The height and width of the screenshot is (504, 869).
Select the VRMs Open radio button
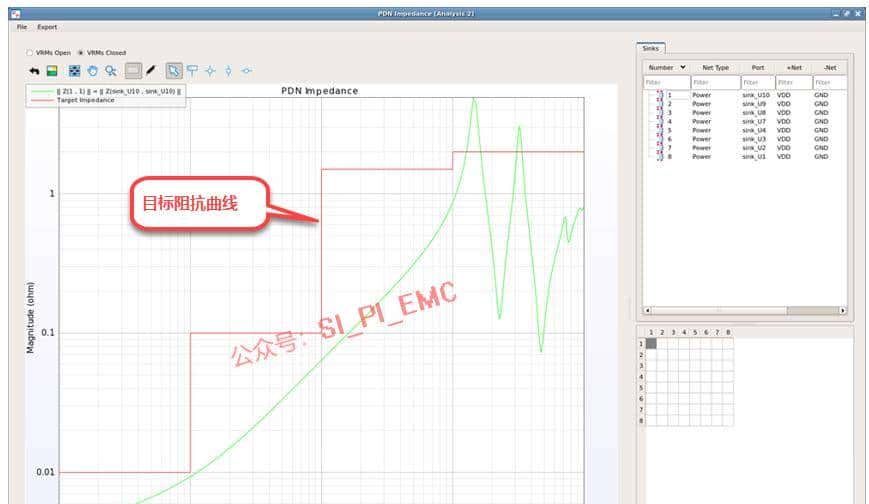click(x=28, y=52)
